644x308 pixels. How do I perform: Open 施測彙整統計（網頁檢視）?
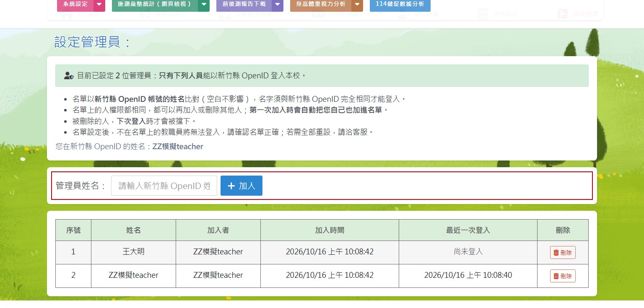(x=155, y=5)
